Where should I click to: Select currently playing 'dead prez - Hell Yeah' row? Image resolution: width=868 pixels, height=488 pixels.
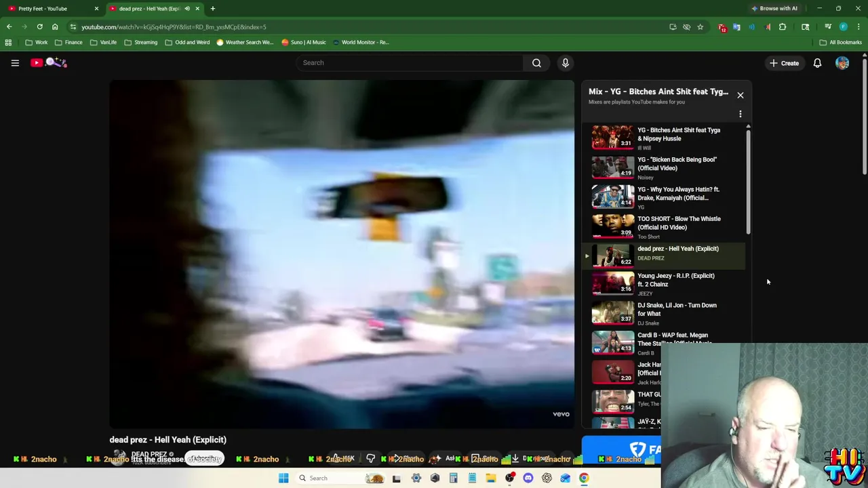pos(663,256)
